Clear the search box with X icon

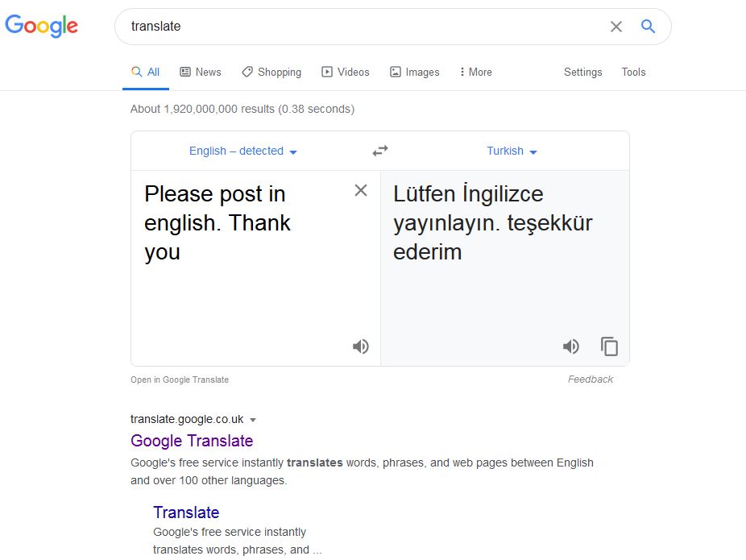click(x=616, y=27)
